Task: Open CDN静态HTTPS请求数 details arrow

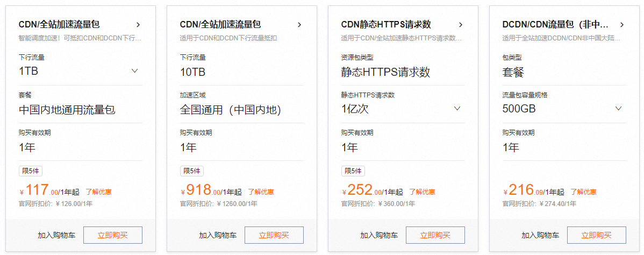Action: (x=460, y=25)
